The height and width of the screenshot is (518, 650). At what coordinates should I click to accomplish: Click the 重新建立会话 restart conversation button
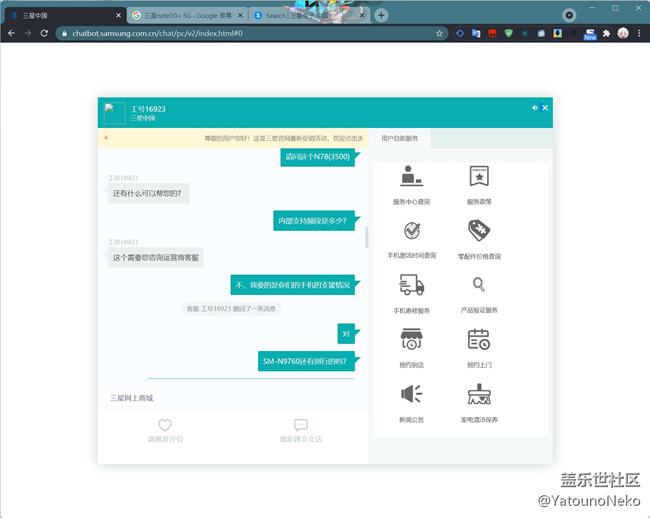point(301,431)
